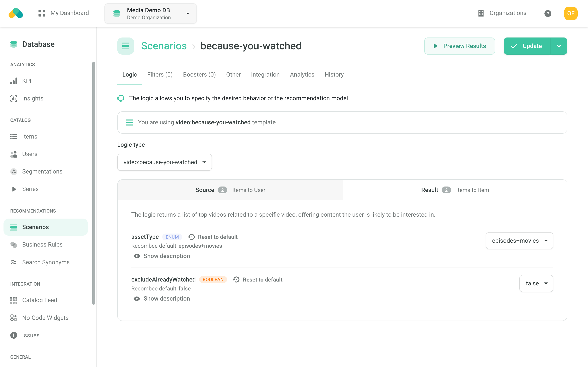Go to Segmentations in catalog
This screenshot has width=588, height=367.
point(42,171)
